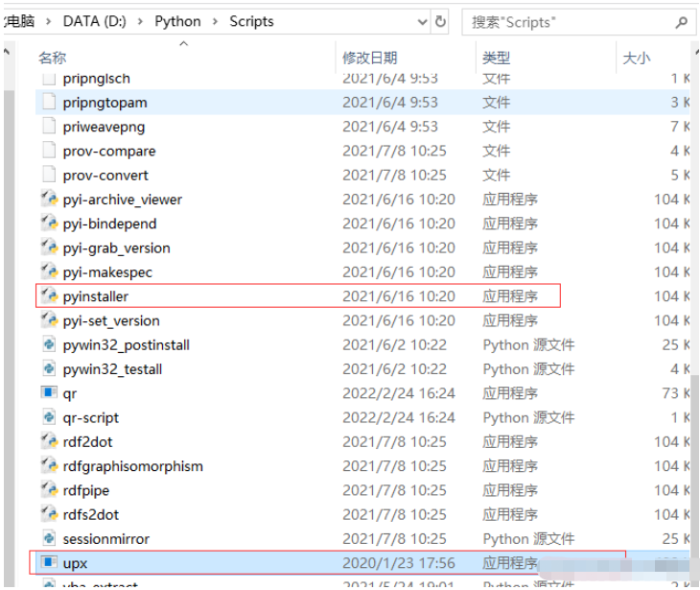The width and height of the screenshot is (700, 590).
Task: Refresh the Scripts folder view
Action: tap(440, 21)
